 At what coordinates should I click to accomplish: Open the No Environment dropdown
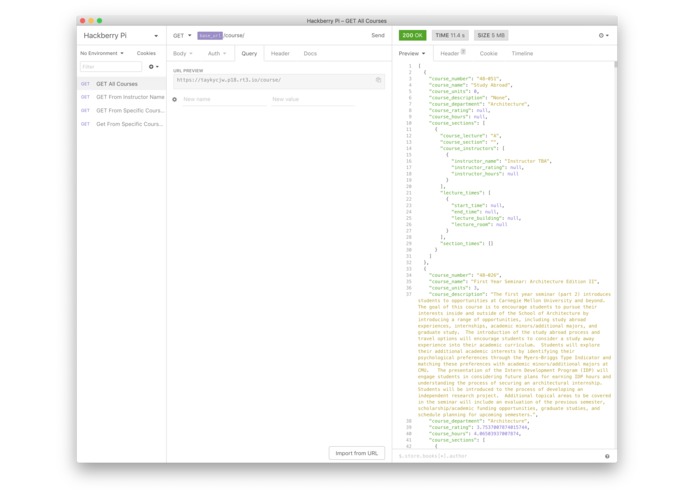click(x=102, y=53)
